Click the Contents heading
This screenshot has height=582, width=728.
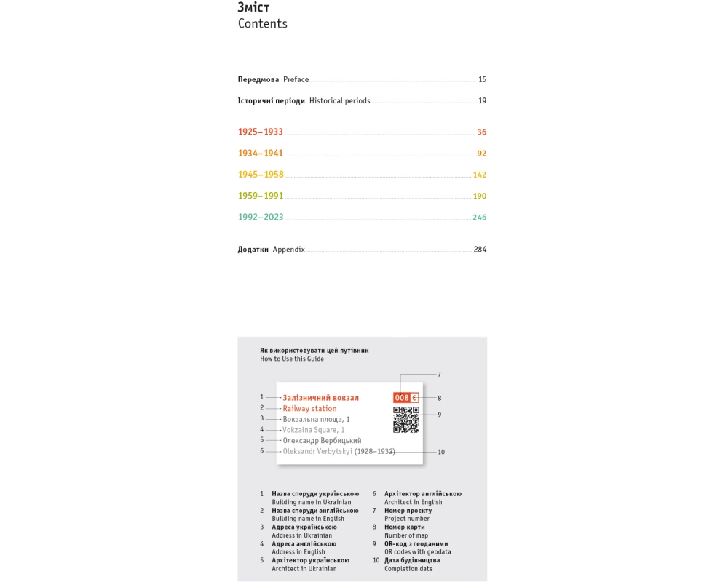click(x=262, y=23)
